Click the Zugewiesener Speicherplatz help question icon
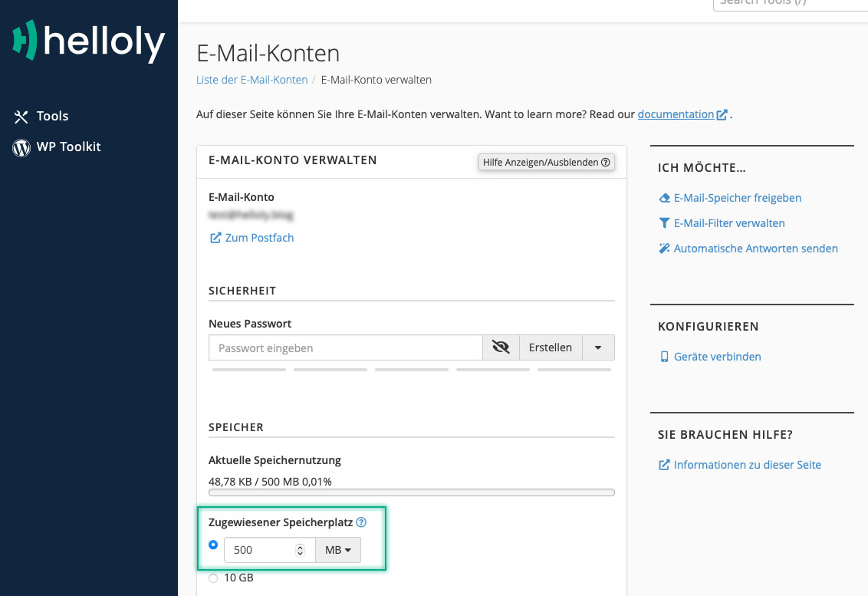This screenshot has height=596, width=868. [x=361, y=522]
